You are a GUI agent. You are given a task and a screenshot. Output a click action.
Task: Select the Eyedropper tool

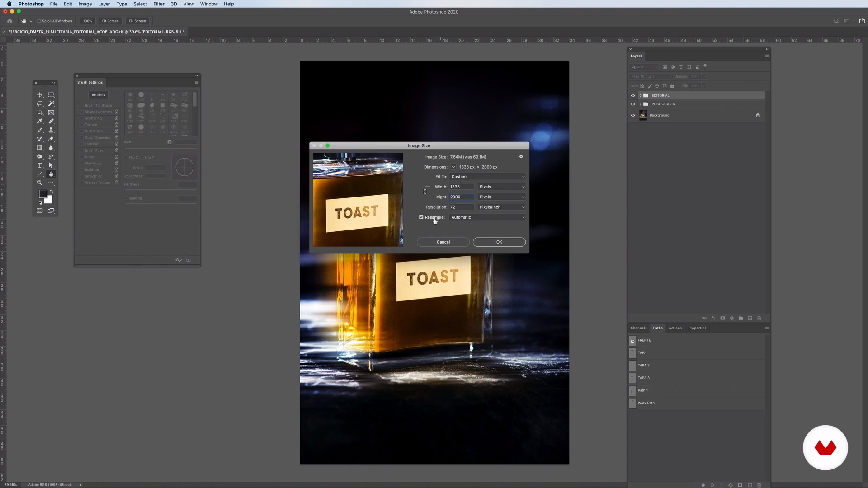(x=40, y=121)
